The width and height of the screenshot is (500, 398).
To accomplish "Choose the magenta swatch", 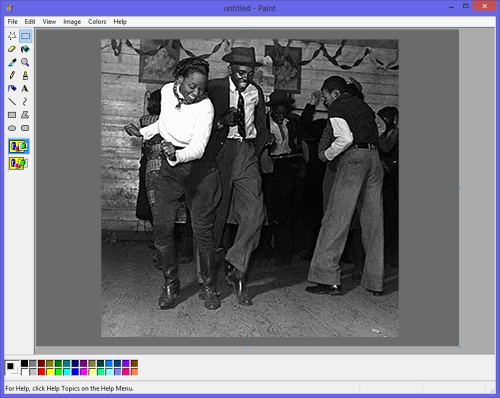I will tap(84, 372).
